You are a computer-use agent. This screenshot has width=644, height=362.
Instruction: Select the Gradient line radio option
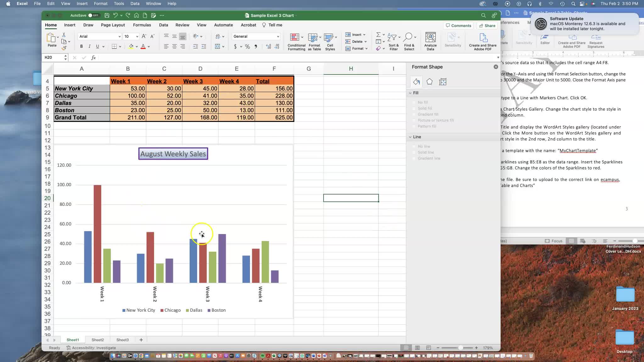(414, 158)
